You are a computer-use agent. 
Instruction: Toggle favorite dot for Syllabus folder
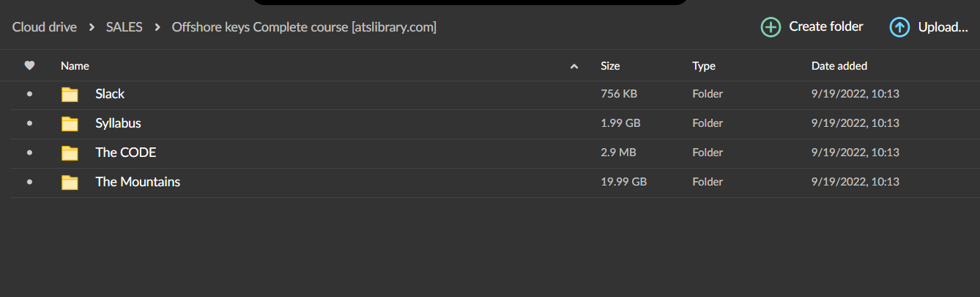[29, 123]
